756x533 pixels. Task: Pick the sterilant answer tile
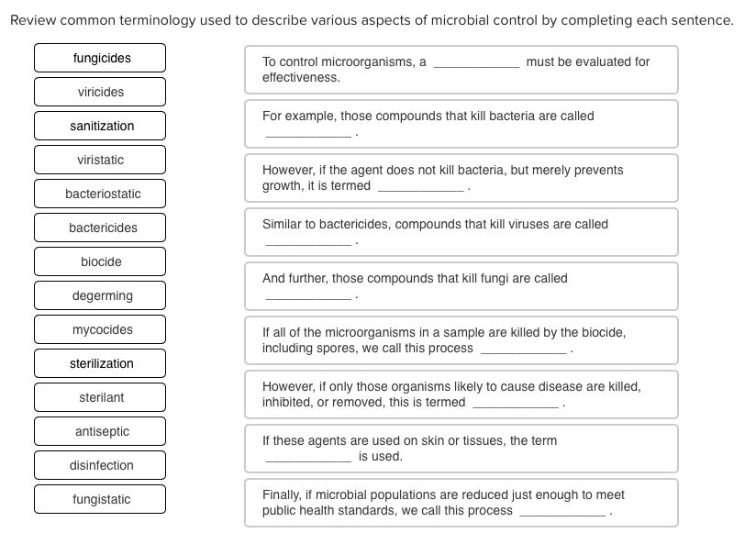click(x=99, y=396)
